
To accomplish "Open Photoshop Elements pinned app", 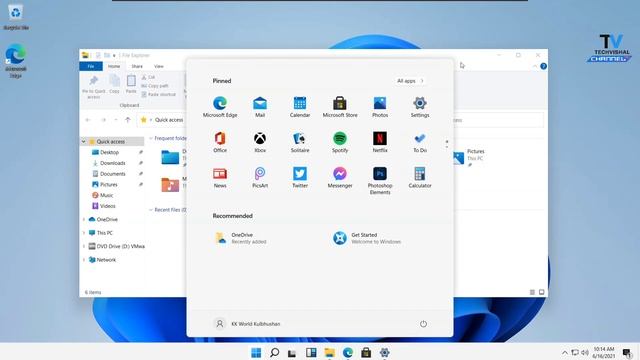I will click(380, 180).
